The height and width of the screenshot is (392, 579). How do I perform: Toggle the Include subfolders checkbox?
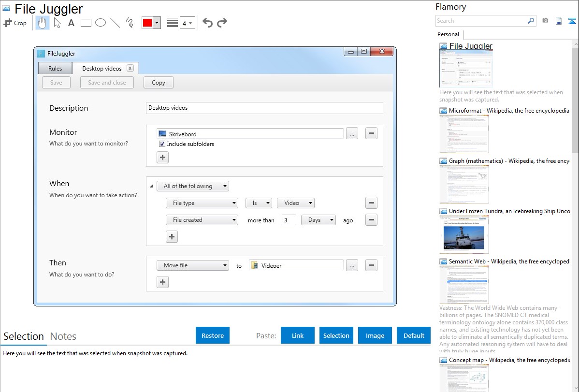[x=162, y=144]
